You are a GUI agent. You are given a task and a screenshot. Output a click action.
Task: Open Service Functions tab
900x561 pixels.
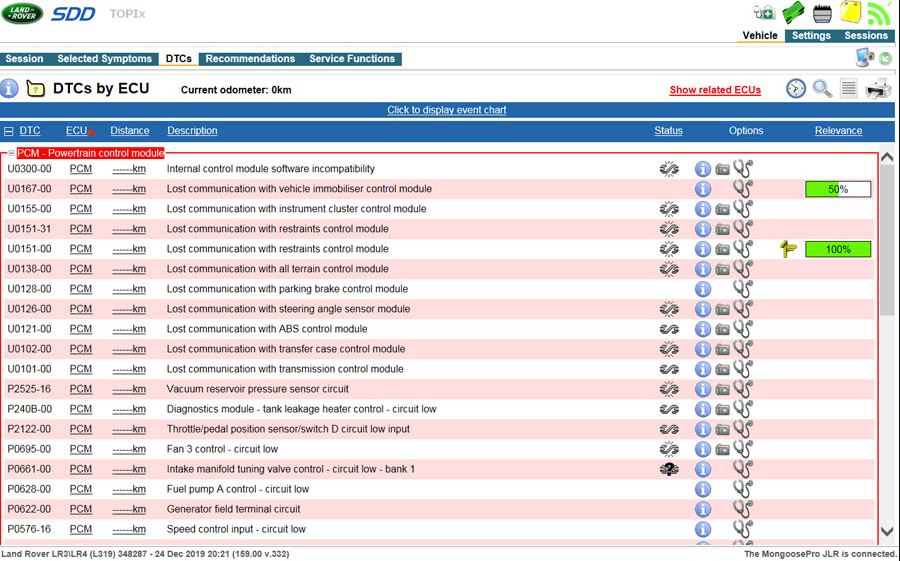point(352,59)
